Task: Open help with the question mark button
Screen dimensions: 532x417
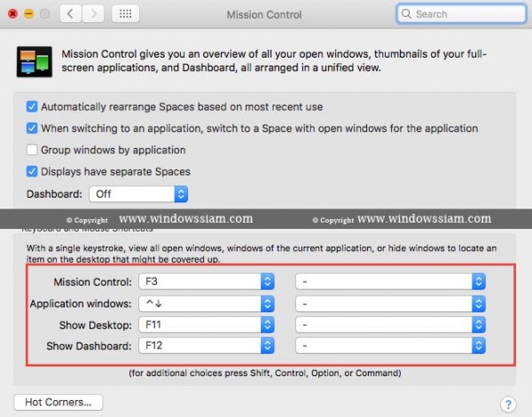Action: (x=508, y=404)
